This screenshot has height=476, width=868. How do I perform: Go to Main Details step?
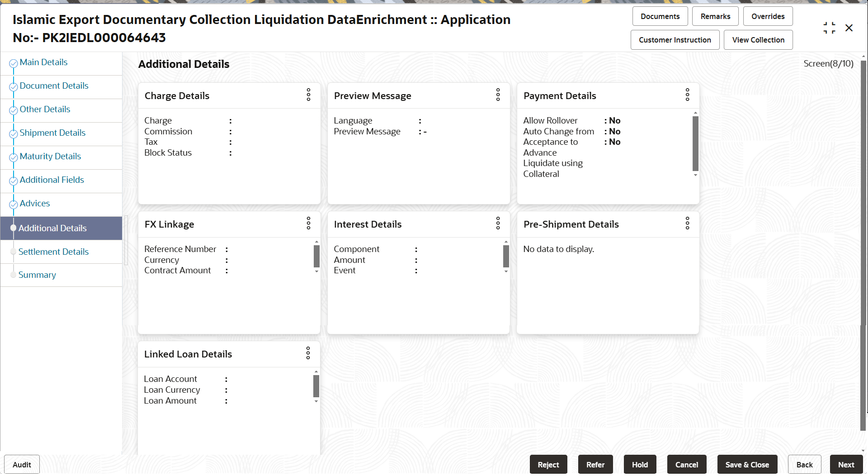click(43, 62)
